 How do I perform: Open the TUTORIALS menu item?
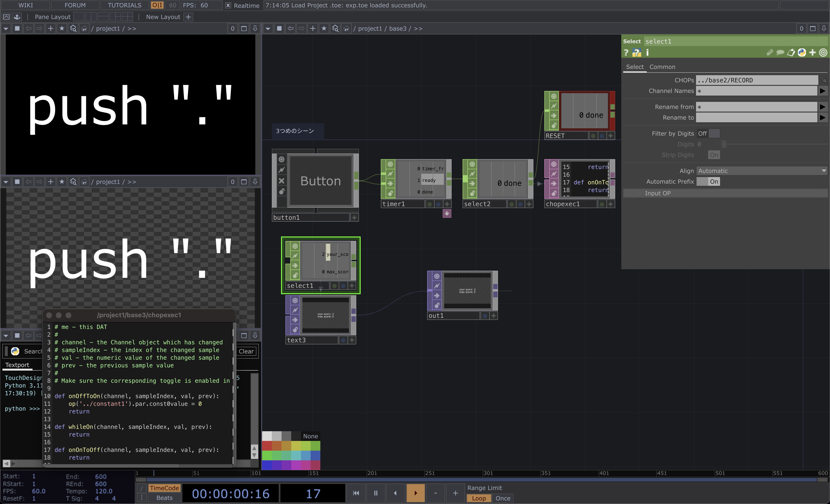124,5
